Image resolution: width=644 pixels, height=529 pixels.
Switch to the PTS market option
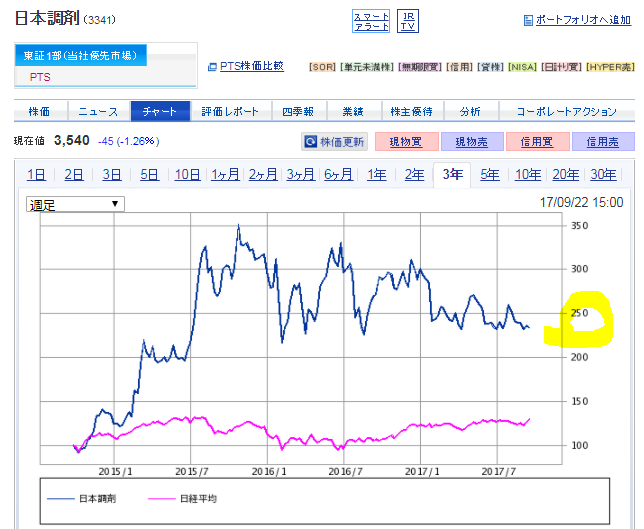(40, 77)
